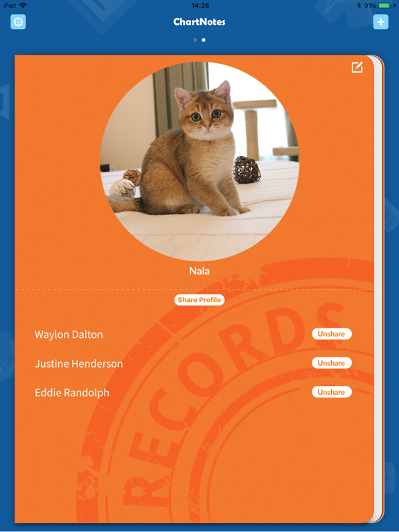The image size is (399, 532).
Task: Flip the notebook page edge on the right
Action: click(x=379, y=288)
